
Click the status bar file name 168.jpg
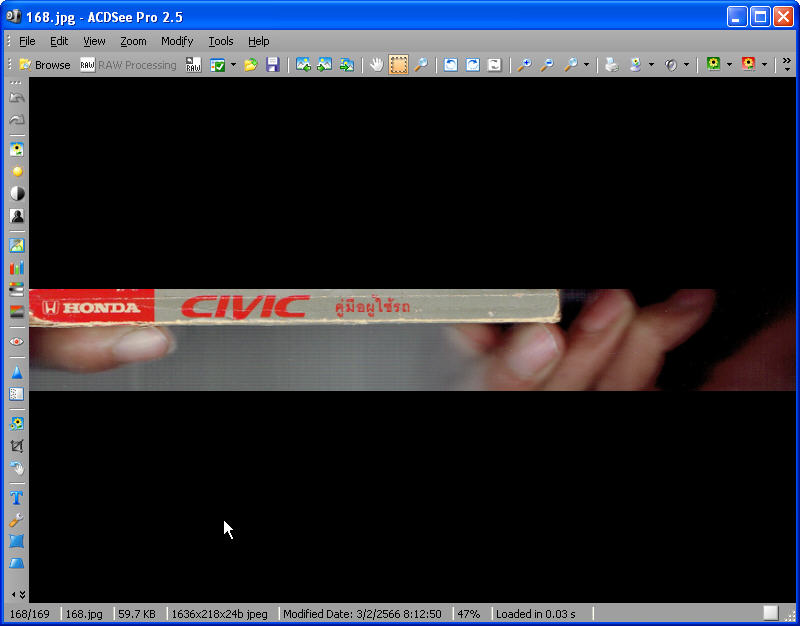tap(84, 614)
